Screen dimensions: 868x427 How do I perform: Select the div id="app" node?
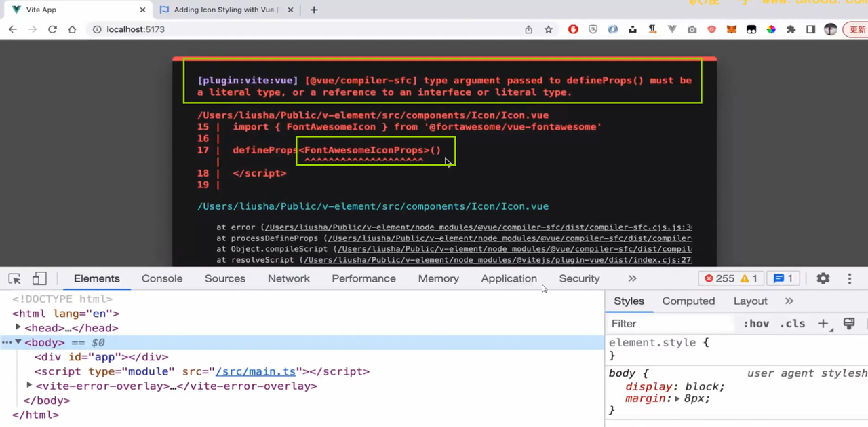102,356
